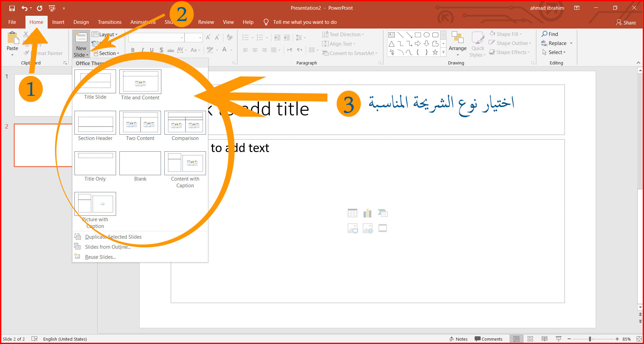
Task: Toggle Underline formatting
Action: tap(152, 50)
